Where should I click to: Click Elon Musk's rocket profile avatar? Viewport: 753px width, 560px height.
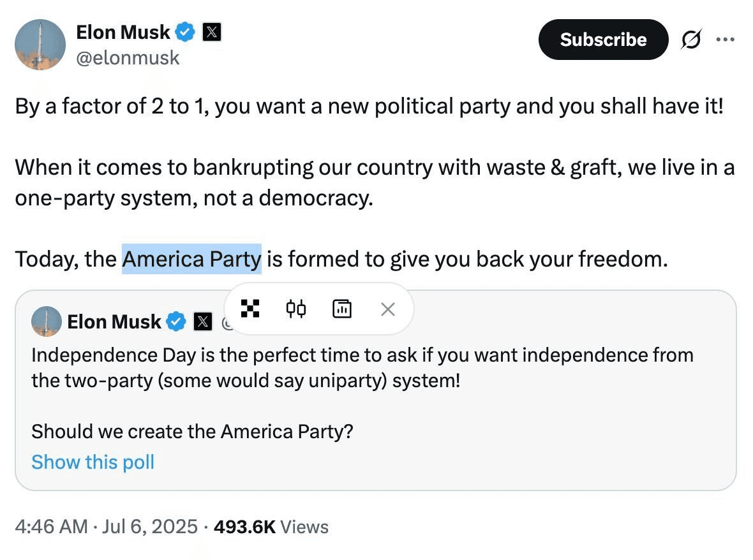tap(40, 45)
